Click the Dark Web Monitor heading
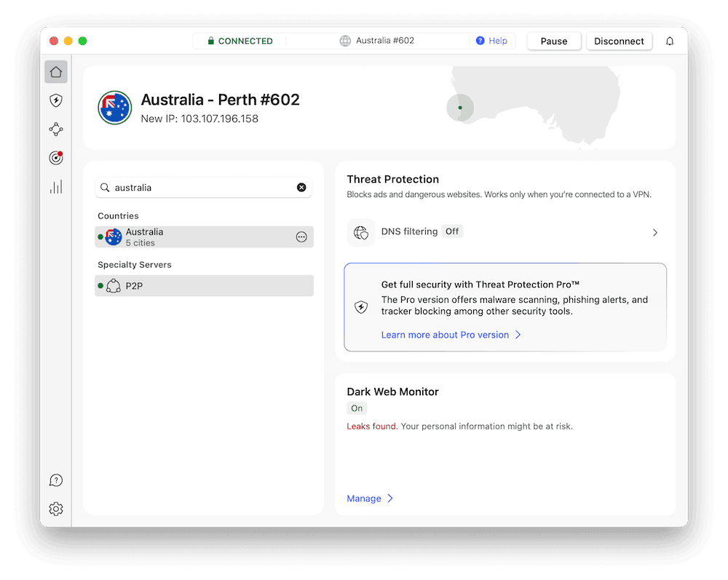This screenshot has height=580, width=728. [x=393, y=392]
